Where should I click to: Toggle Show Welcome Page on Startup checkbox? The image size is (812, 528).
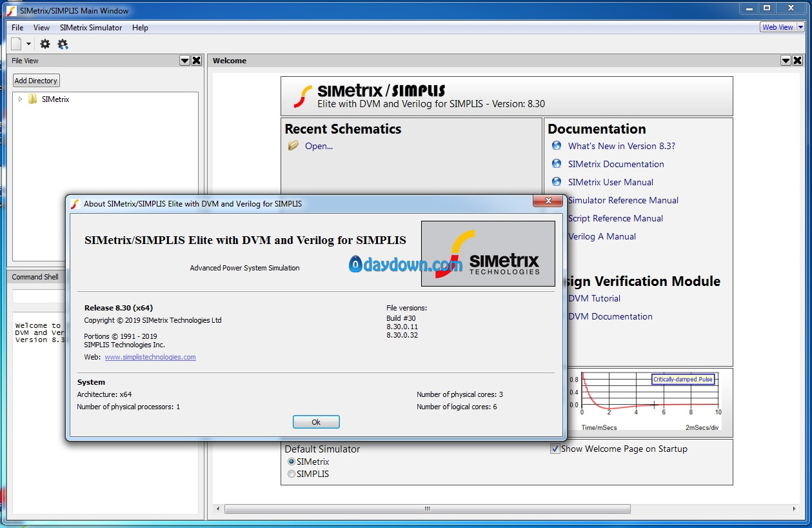[x=555, y=449]
